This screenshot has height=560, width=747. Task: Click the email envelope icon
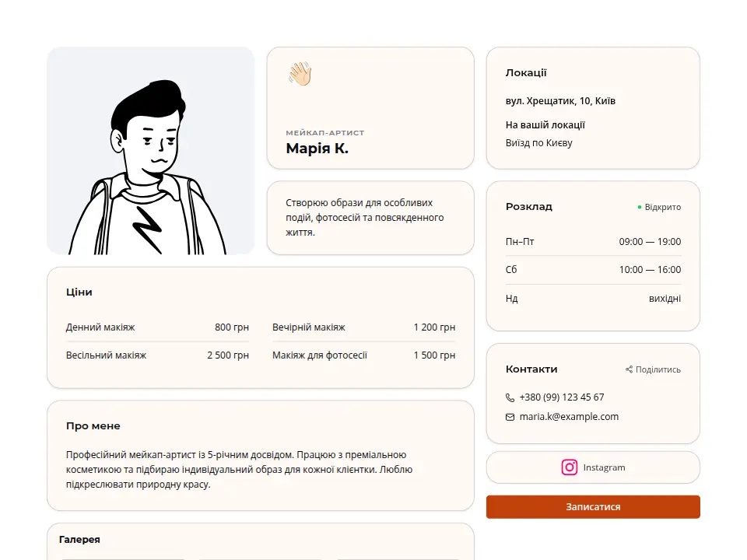pyautogui.click(x=510, y=417)
